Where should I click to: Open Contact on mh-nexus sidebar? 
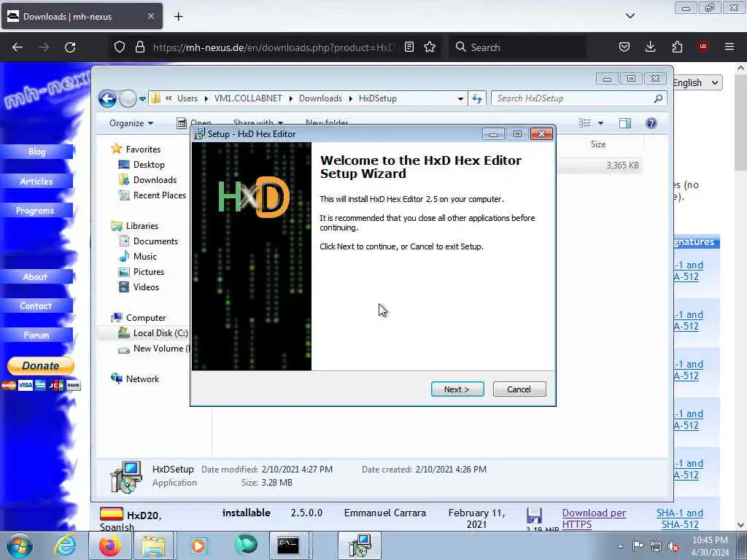tap(36, 306)
